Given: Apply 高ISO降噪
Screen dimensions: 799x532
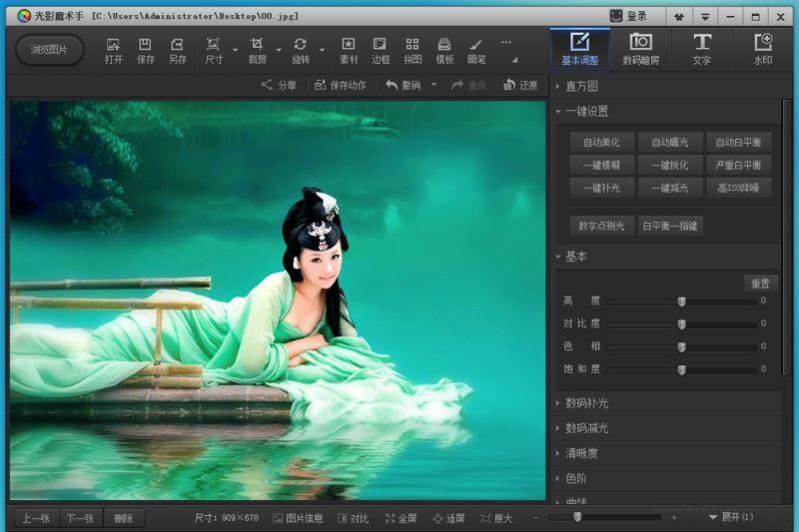Looking at the screenshot, I should pos(738,188).
